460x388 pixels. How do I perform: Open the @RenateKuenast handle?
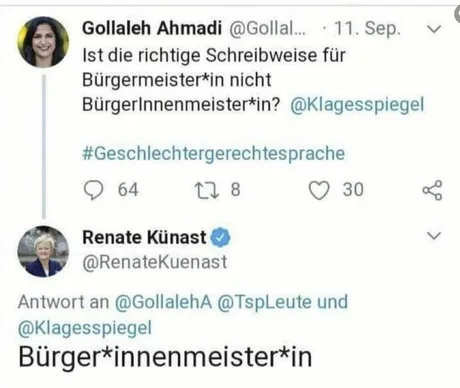coord(155,262)
